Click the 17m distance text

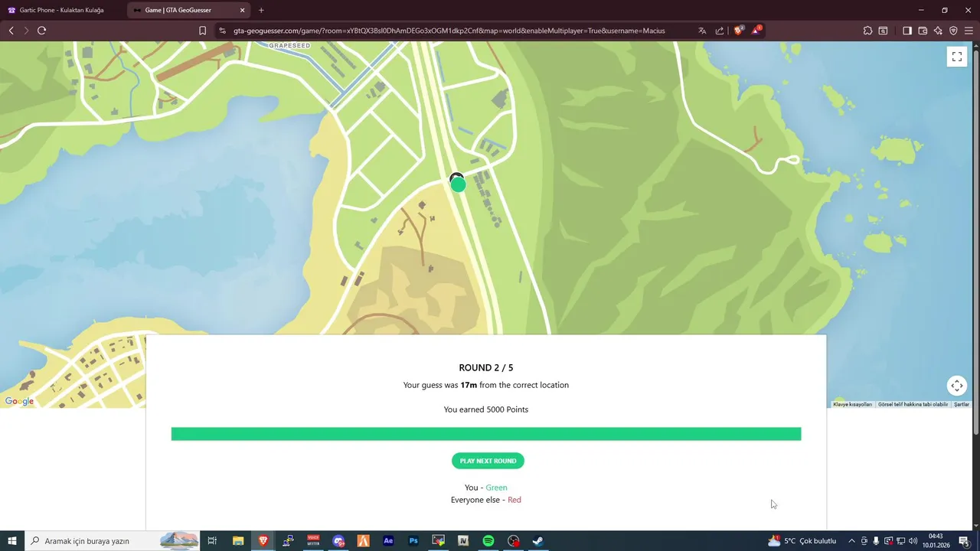pyautogui.click(x=469, y=385)
